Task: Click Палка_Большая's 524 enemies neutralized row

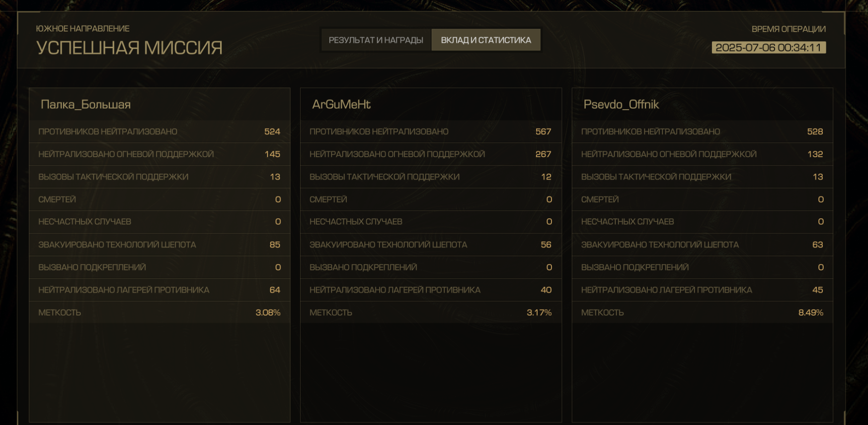Action: (x=159, y=132)
